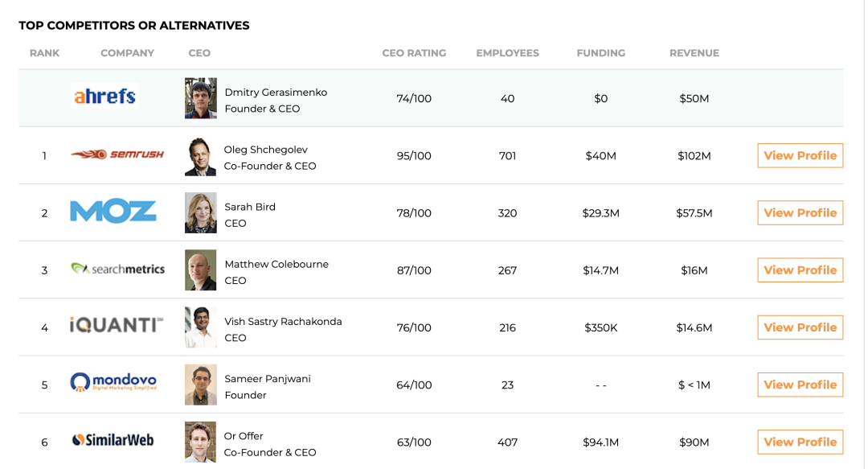Click the CEO RATING column header
Viewport: 868px width, 469px height.
414,53
